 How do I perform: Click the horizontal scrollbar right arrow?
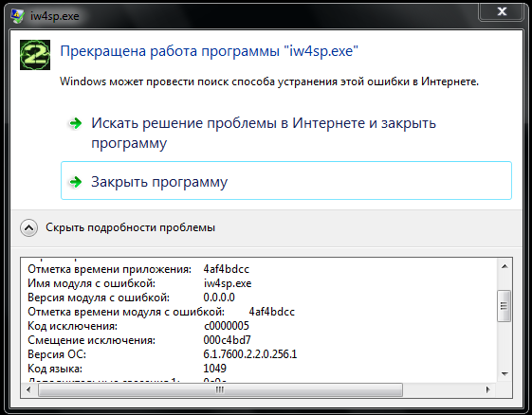487,390
